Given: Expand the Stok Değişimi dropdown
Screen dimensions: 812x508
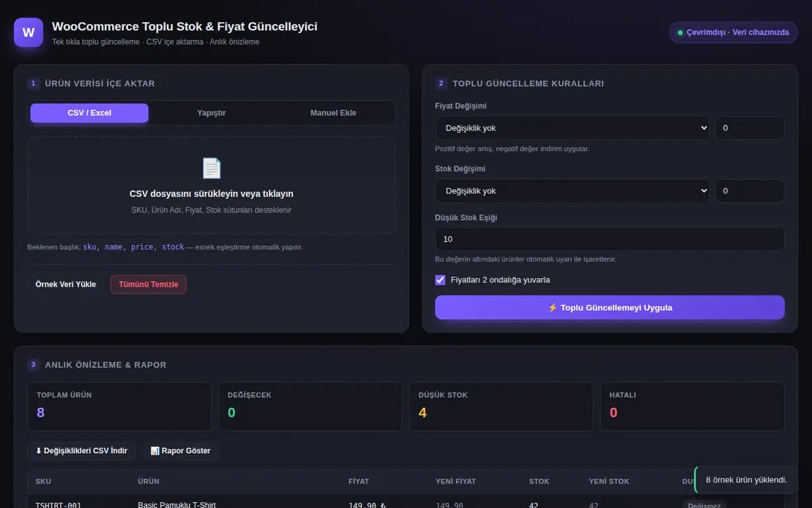Looking at the screenshot, I should (x=572, y=191).
